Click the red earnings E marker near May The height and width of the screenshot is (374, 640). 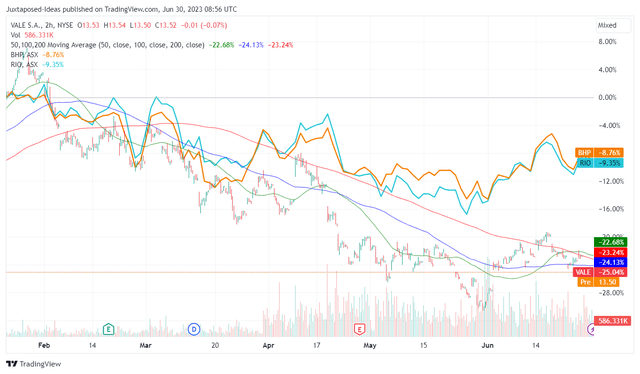point(359,329)
